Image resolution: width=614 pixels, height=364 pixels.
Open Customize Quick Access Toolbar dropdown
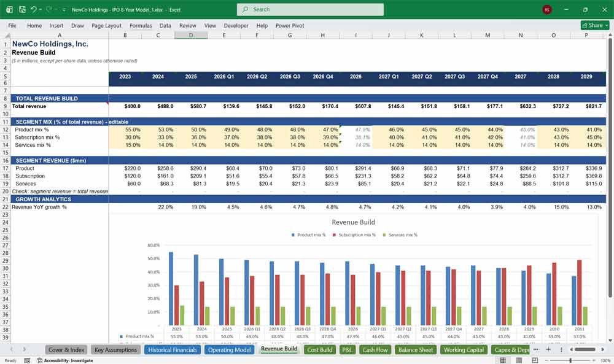tap(64, 10)
